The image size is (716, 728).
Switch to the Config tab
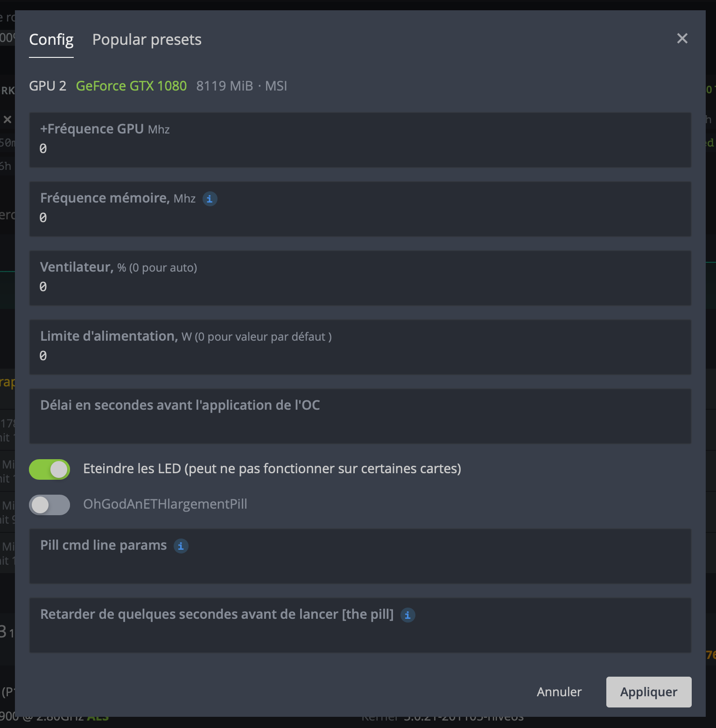coord(51,40)
